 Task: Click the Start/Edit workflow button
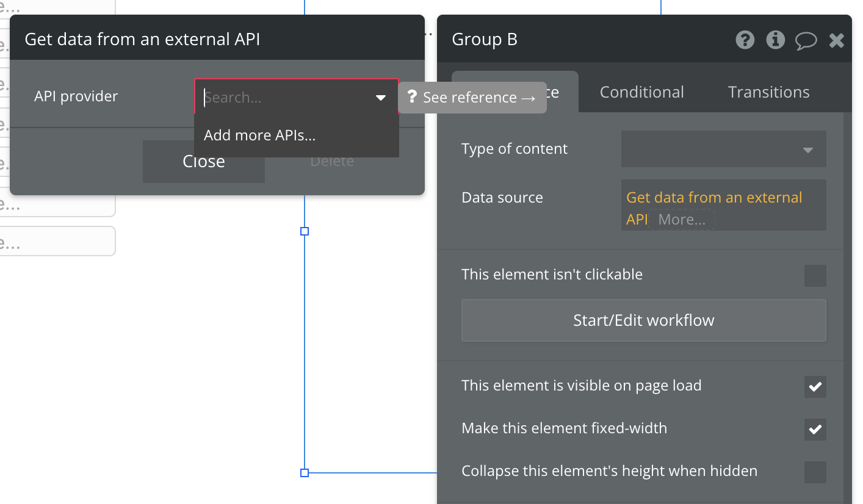(643, 320)
